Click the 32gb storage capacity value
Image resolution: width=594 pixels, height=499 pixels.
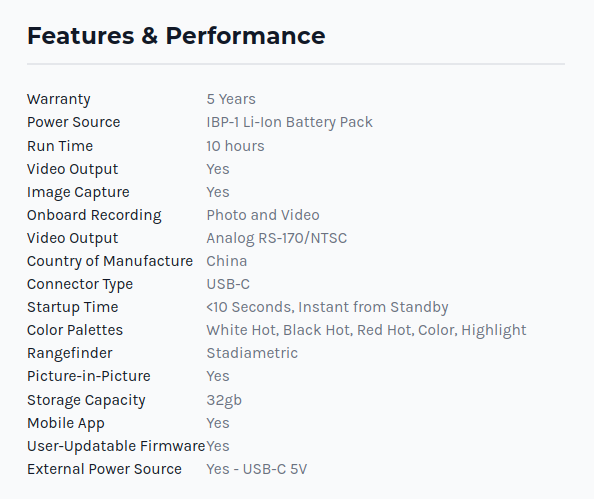(224, 400)
